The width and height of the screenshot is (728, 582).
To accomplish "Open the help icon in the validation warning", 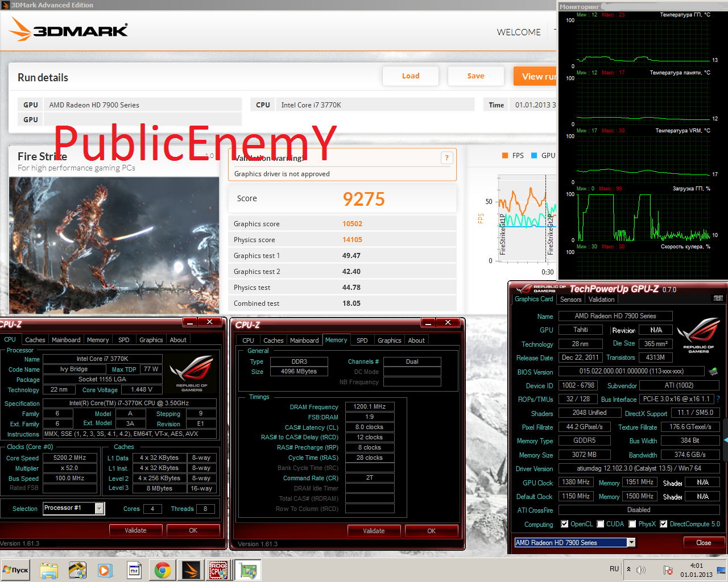I will click(x=446, y=158).
